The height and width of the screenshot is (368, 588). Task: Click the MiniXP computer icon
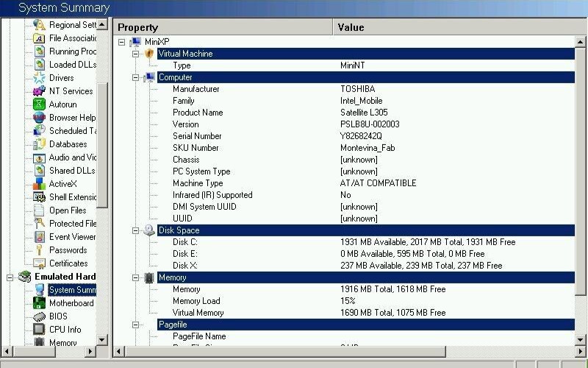pos(135,42)
